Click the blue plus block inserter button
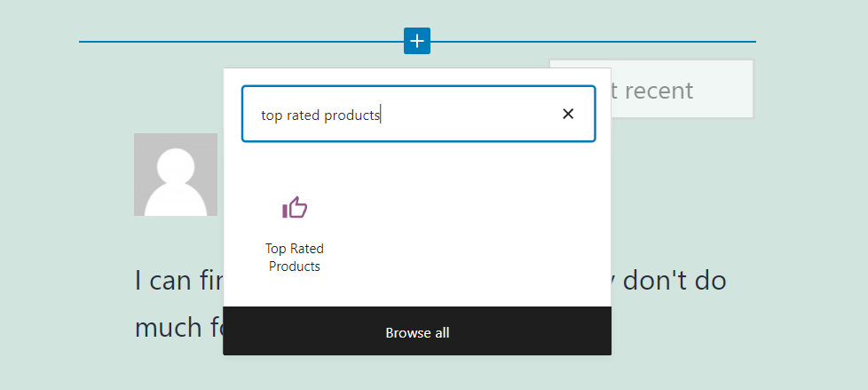 [x=417, y=41]
